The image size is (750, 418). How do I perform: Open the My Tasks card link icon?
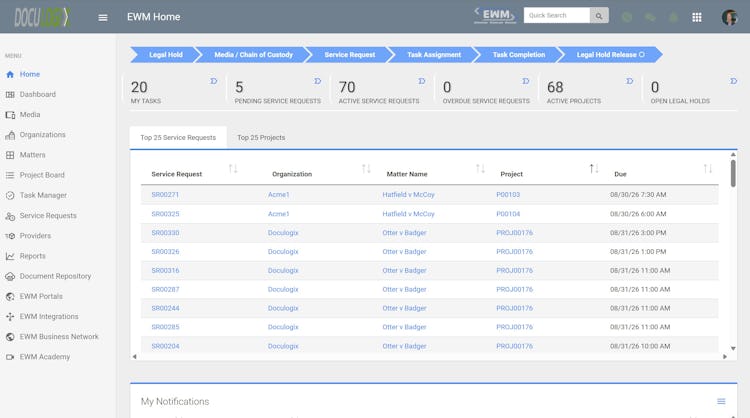[213, 81]
